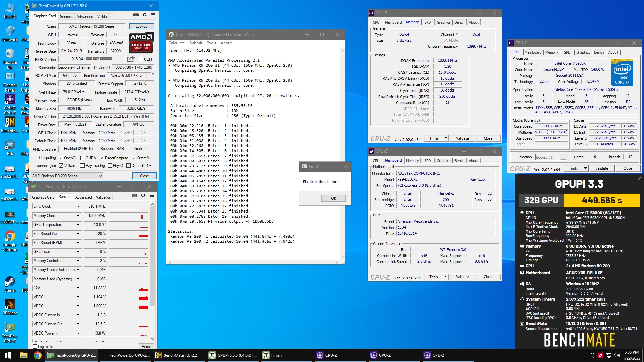Click the Intel Core i7 logo in CPU-Z

622,72
